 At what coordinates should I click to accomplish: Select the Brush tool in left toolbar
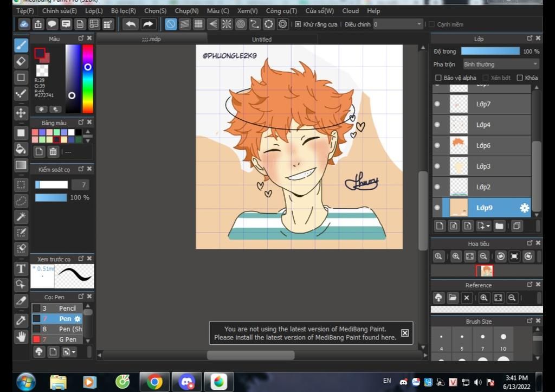[21, 45]
